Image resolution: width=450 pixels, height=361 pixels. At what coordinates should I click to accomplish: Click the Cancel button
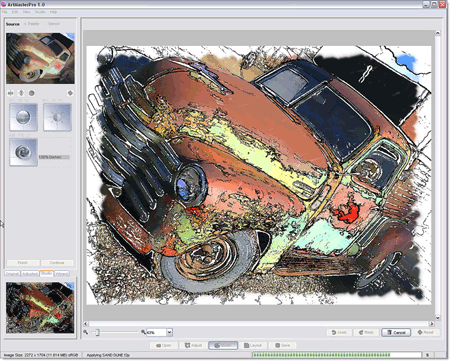[x=396, y=332]
